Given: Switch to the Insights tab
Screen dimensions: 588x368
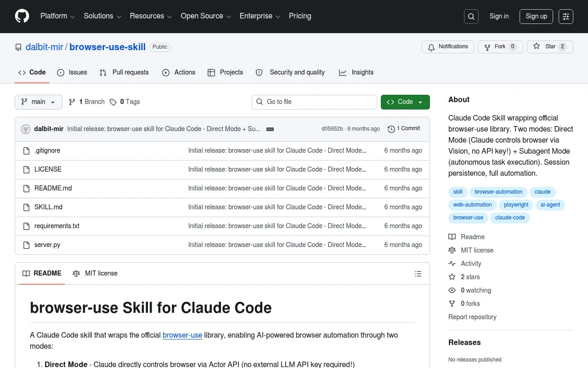Looking at the screenshot, I should point(356,73).
